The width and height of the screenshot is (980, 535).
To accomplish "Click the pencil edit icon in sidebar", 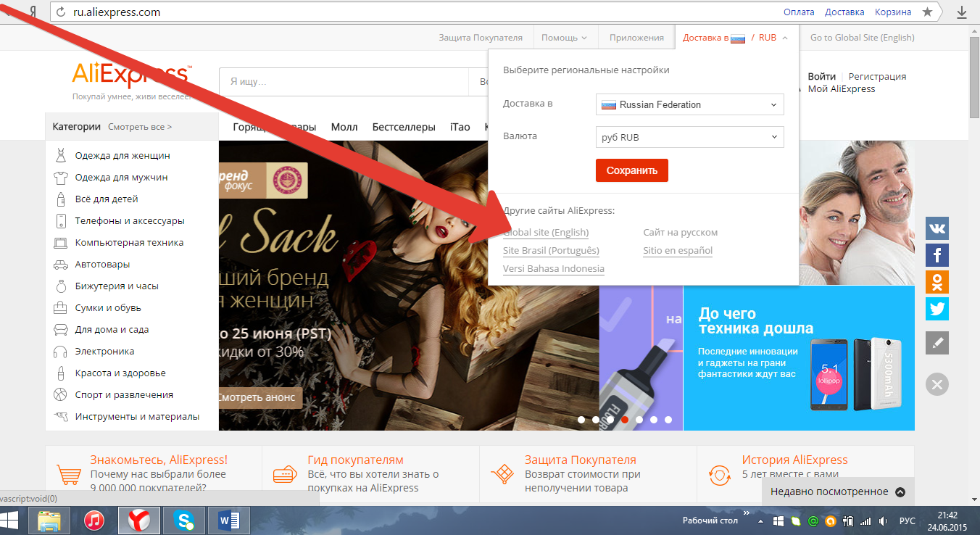I will click(x=937, y=343).
